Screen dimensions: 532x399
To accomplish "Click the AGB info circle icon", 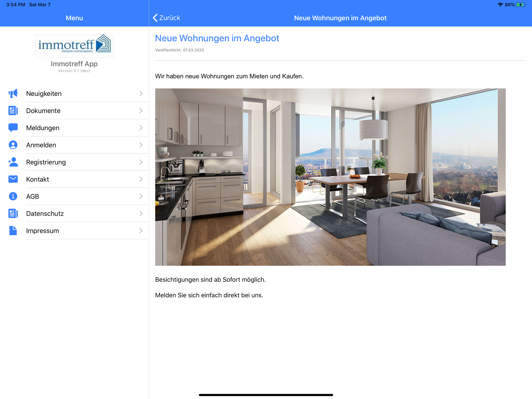I will coord(13,196).
